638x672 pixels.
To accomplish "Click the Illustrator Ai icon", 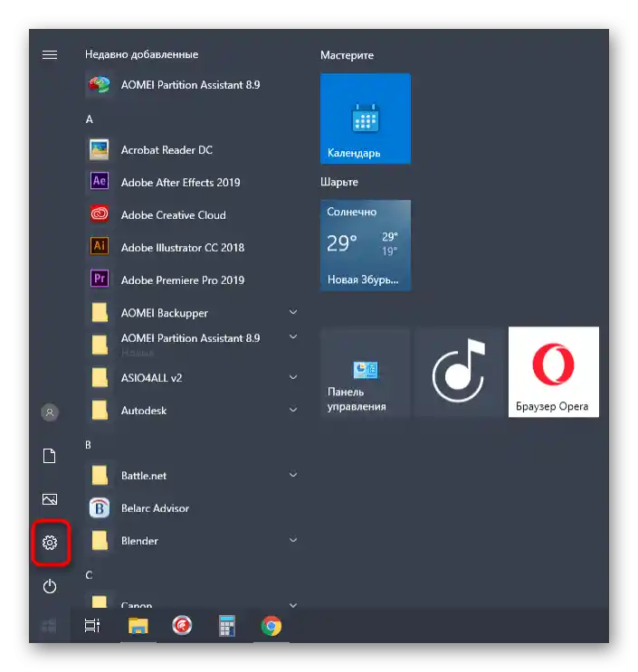I will coord(100,246).
